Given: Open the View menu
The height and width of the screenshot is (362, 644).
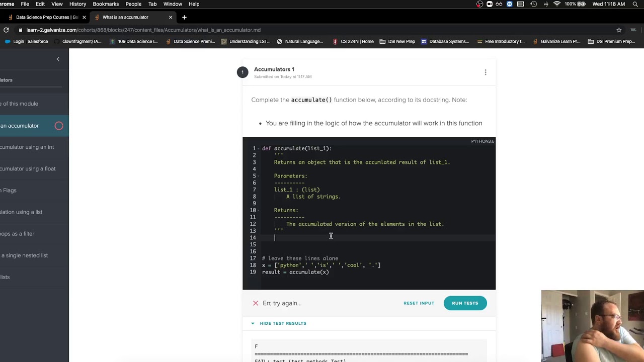Looking at the screenshot, I should click(x=57, y=4).
